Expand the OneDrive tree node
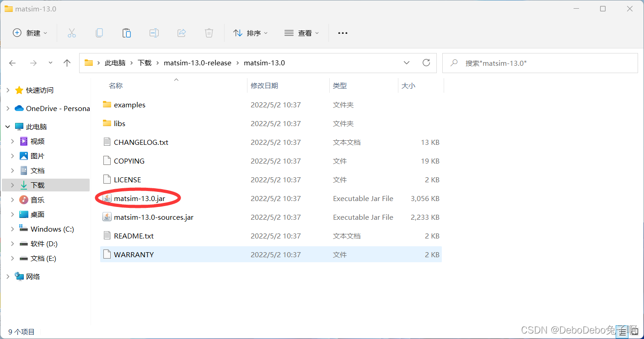Image resolution: width=644 pixels, height=339 pixels. point(8,109)
